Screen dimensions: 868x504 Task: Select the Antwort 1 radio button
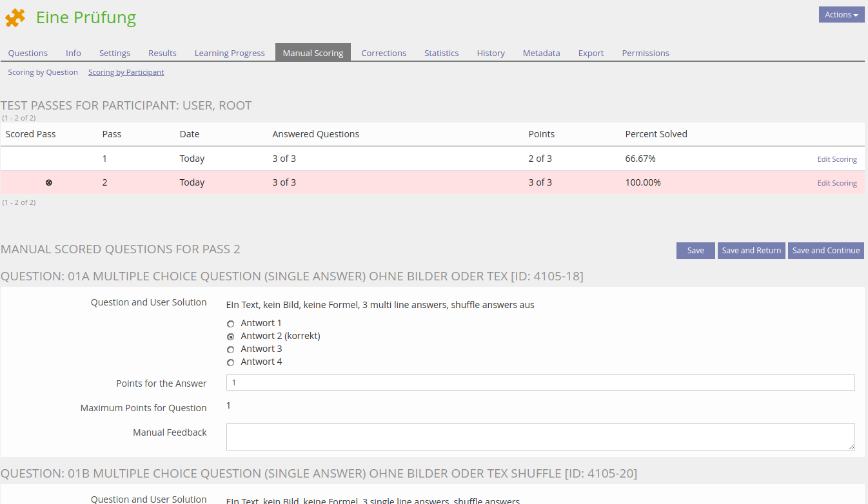point(231,324)
